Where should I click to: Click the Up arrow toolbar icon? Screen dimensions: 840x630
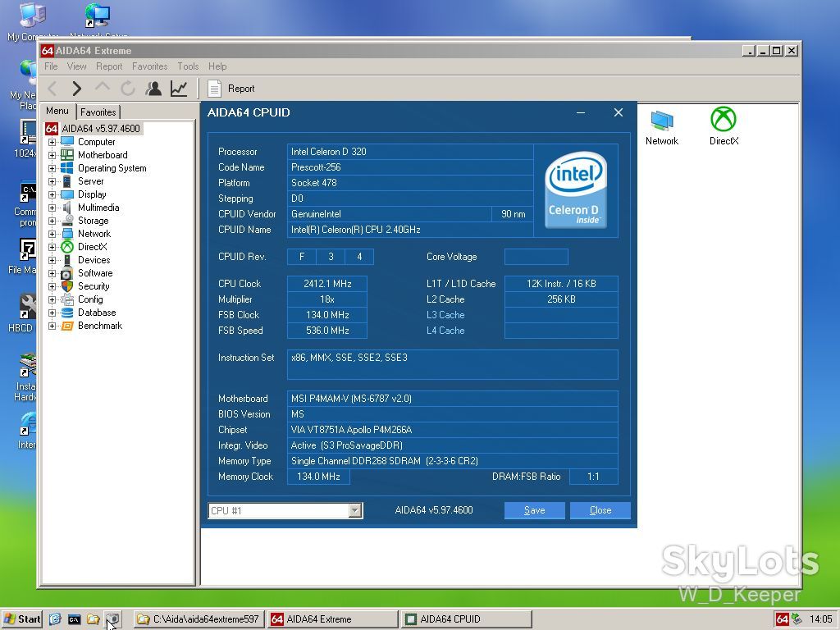(x=103, y=87)
